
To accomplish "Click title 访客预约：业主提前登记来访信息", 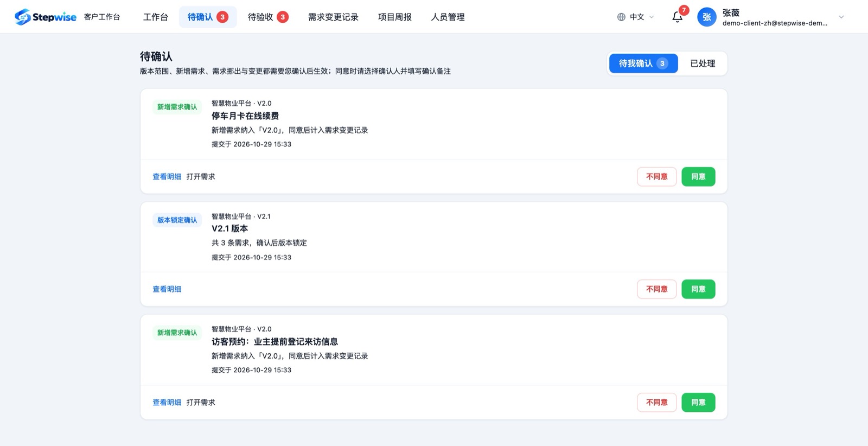I will (275, 341).
